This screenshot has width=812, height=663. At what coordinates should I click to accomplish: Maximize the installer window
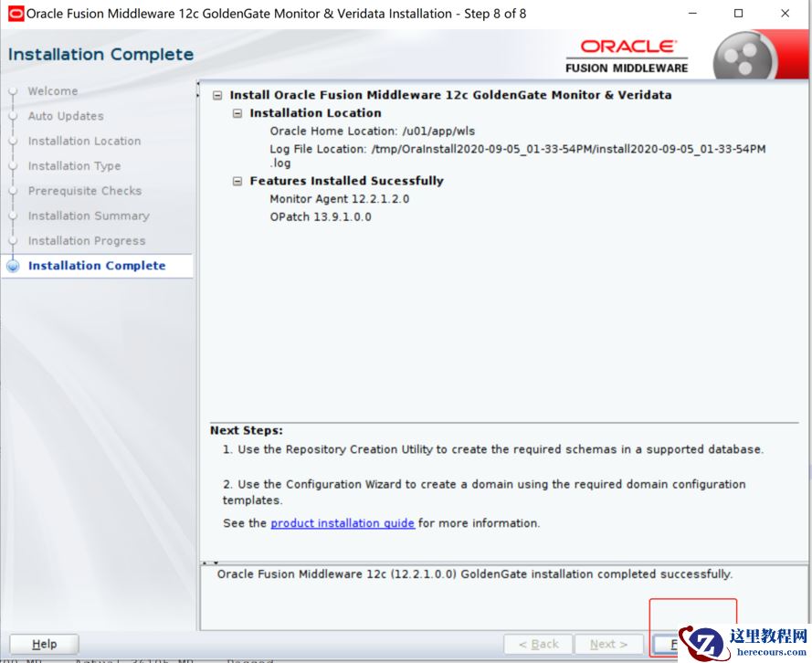(739, 14)
